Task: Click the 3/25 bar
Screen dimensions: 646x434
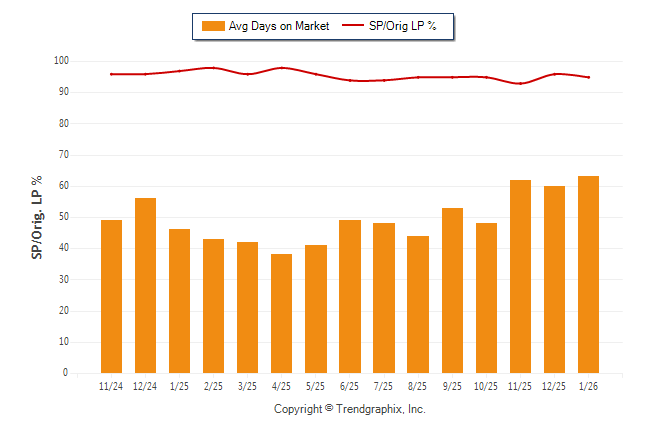Action: click(247, 307)
